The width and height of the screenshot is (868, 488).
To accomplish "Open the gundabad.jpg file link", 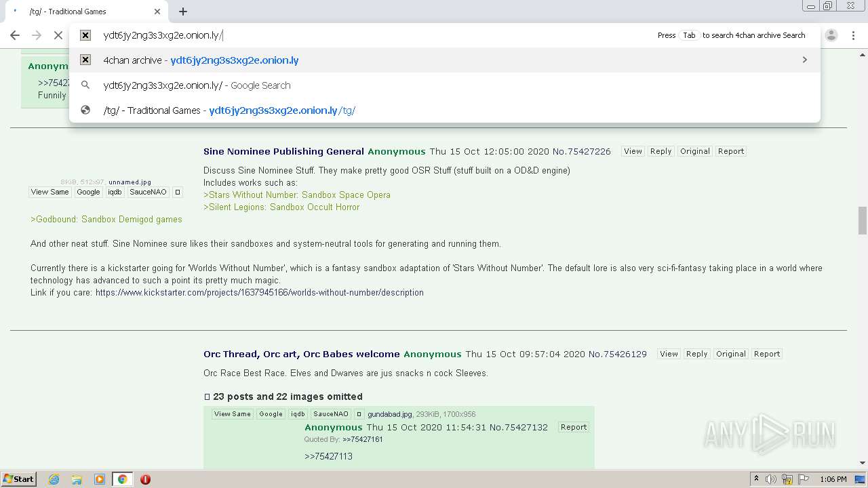I will [x=390, y=414].
